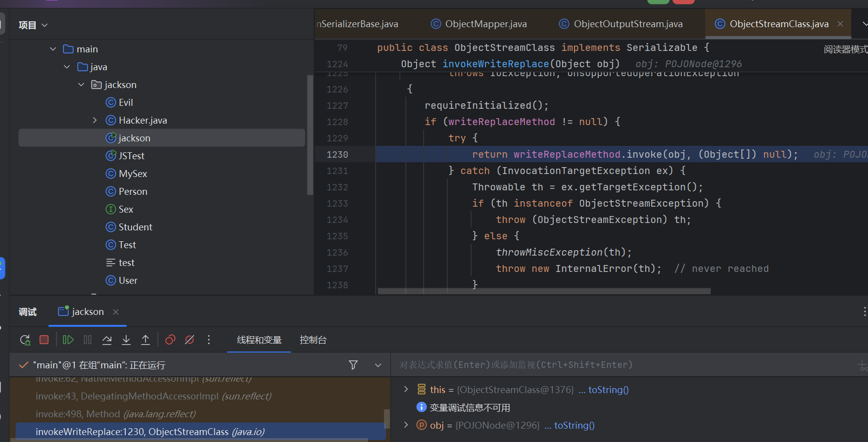The image size is (868, 442).
Task: Collapse the main folder
Action: (53, 49)
